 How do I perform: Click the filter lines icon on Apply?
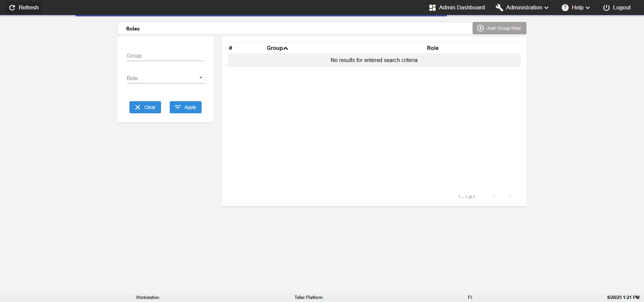coord(178,107)
